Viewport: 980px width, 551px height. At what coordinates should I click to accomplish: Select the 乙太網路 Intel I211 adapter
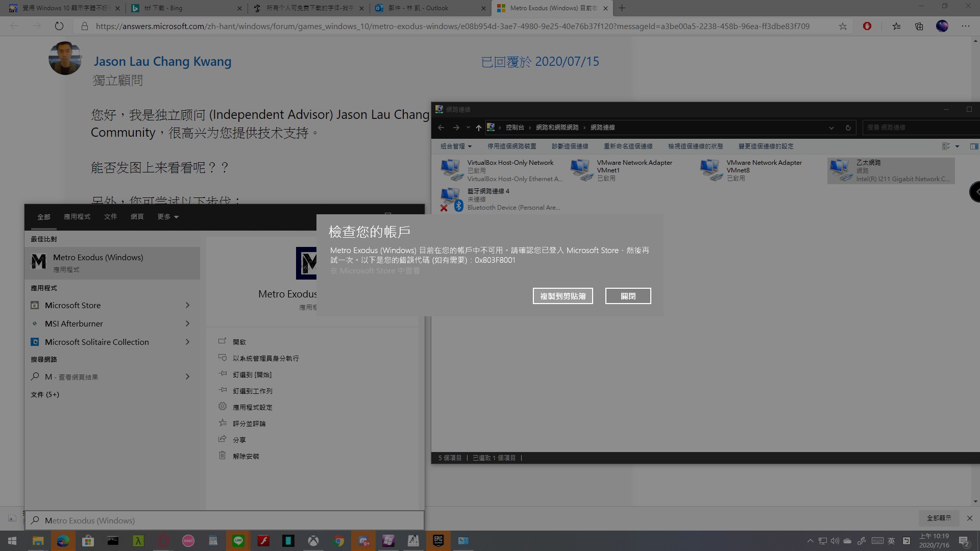[x=891, y=170]
